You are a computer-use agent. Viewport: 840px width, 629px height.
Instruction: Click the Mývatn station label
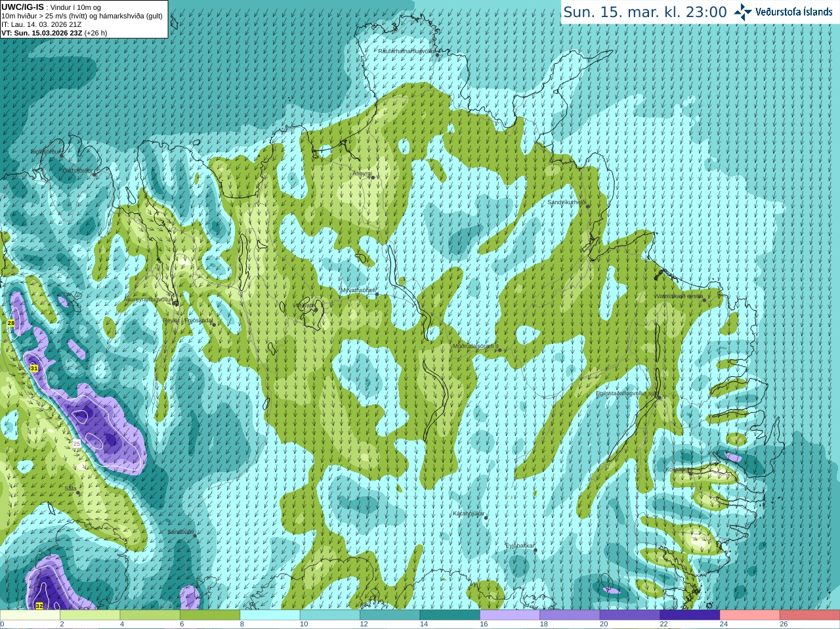point(305,305)
